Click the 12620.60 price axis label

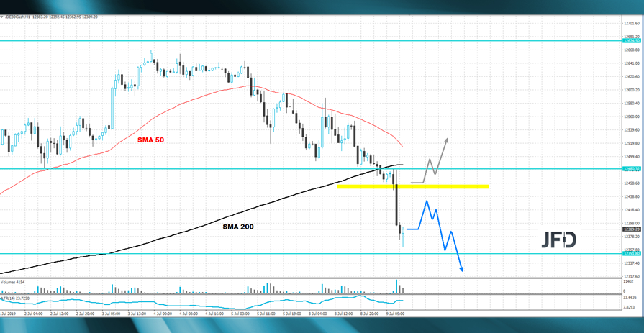click(632, 77)
